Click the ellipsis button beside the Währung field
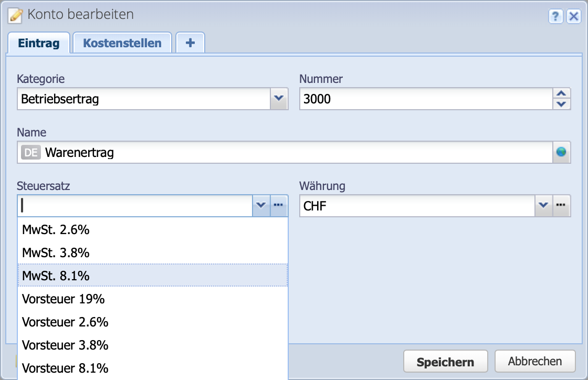 561,205
